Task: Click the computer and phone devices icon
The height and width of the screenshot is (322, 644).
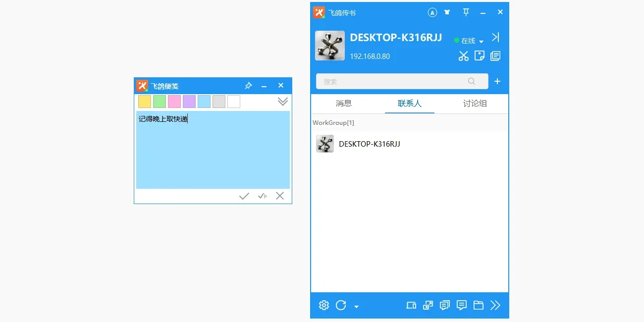Action: 411,305
